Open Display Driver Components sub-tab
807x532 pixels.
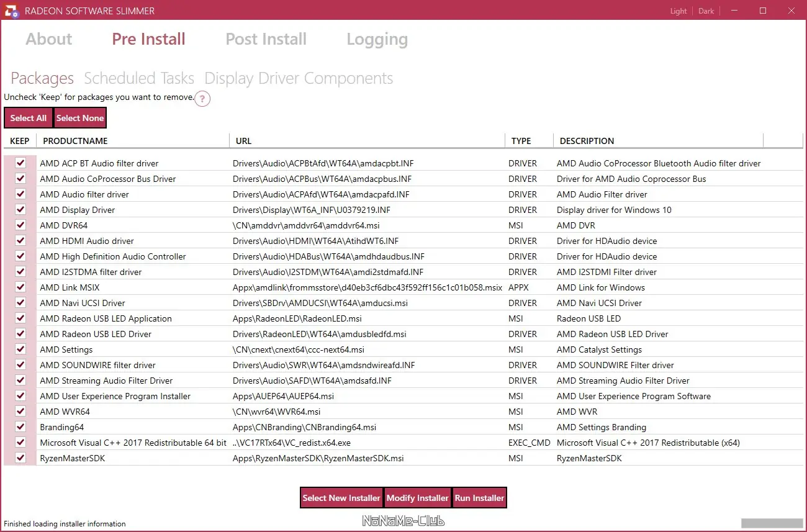[299, 79]
